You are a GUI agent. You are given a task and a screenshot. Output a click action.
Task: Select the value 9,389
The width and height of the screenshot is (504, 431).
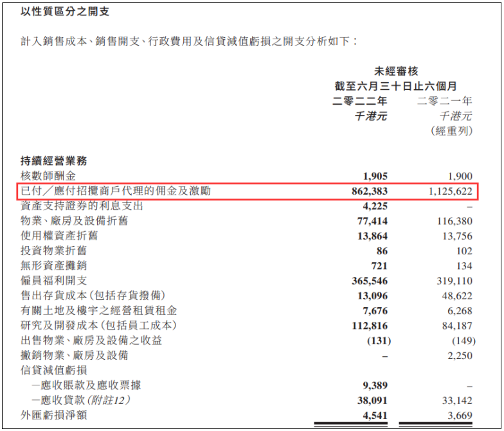point(375,385)
